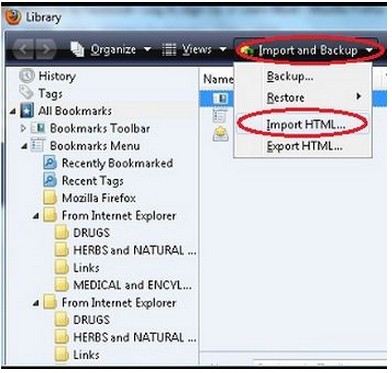Collapse From Internet Explorer node below MEDICAL and ENCYL...

point(36,303)
